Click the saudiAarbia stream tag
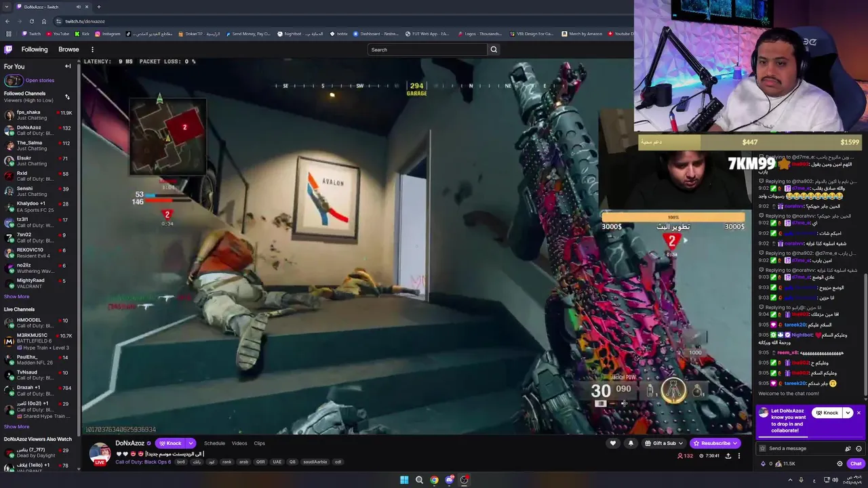Image resolution: width=868 pixels, height=488 pixels. (315, 462)
